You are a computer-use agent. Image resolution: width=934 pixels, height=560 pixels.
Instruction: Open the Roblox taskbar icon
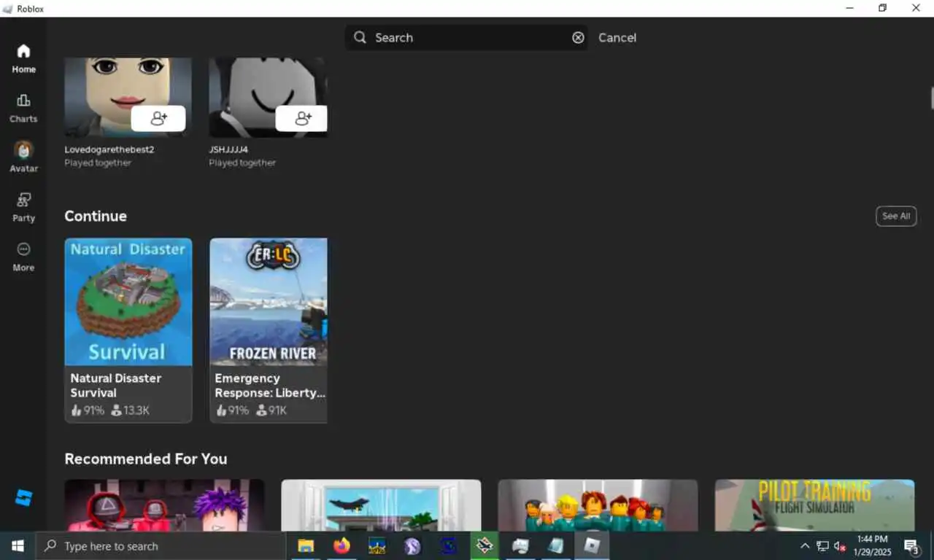592,545
